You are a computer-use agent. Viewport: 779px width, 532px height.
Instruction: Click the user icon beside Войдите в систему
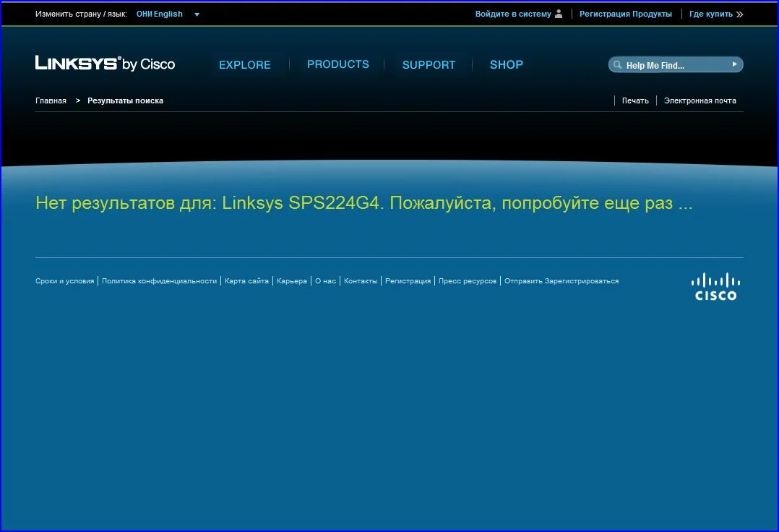click(559, 14)
